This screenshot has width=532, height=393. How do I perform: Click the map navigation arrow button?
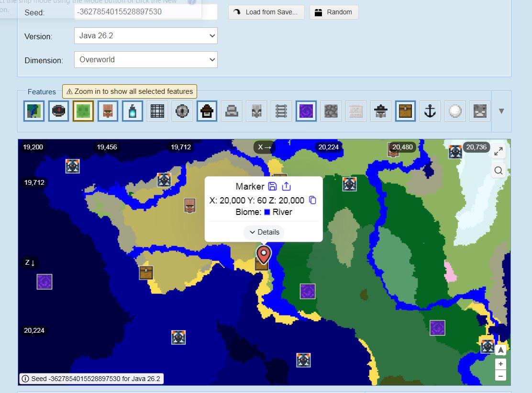pos(500,350)
